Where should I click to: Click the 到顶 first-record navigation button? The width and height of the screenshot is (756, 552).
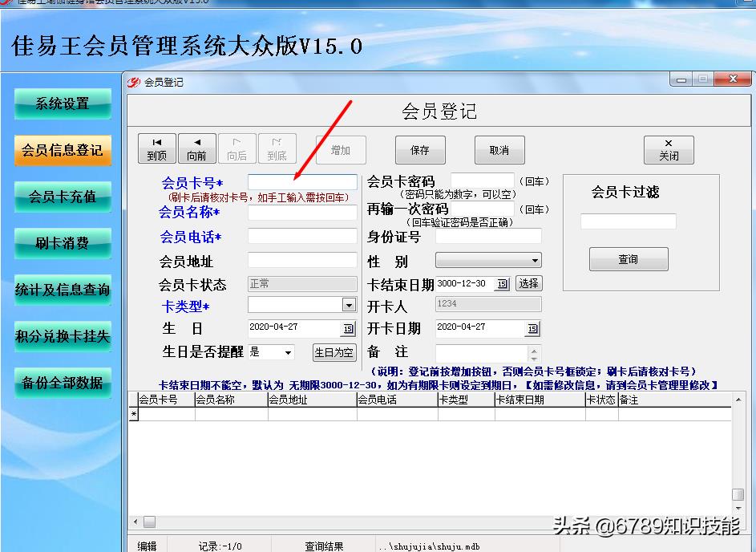click(x=157, y=148)
